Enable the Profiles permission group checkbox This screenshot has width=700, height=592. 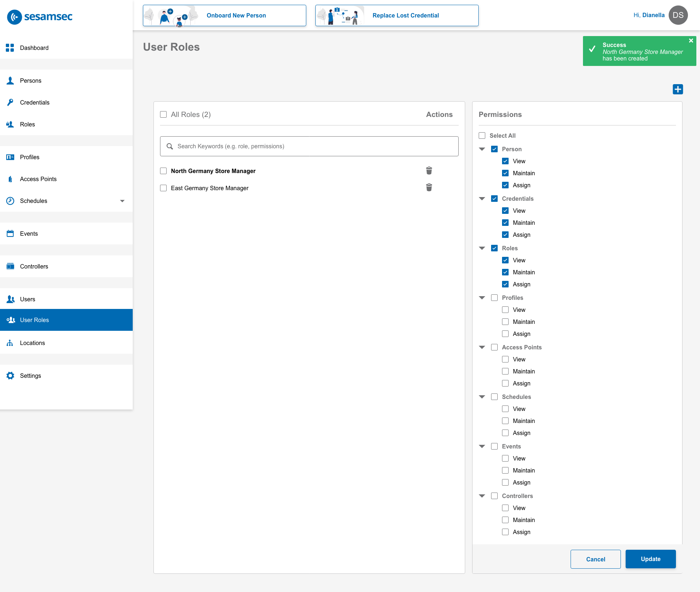494,298
